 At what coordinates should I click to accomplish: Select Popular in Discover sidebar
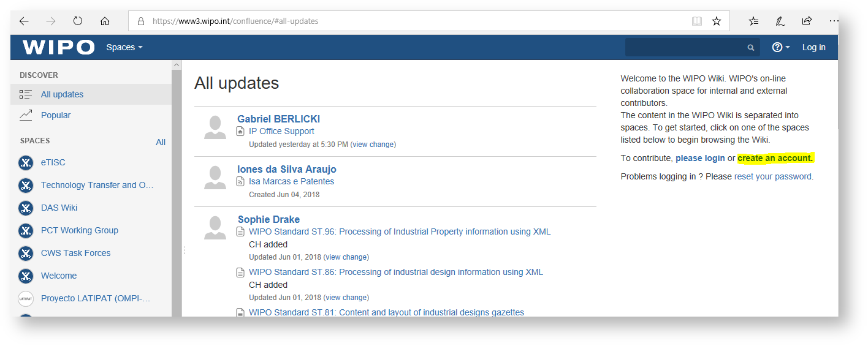56,115
